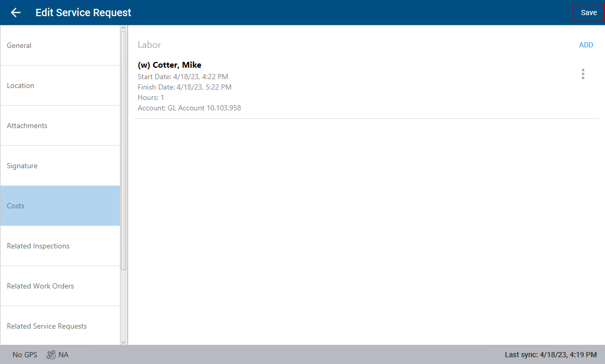Open Related Inspections in sidebar
The height and width of the screenshot is (364, 605).
pos(60,246)
